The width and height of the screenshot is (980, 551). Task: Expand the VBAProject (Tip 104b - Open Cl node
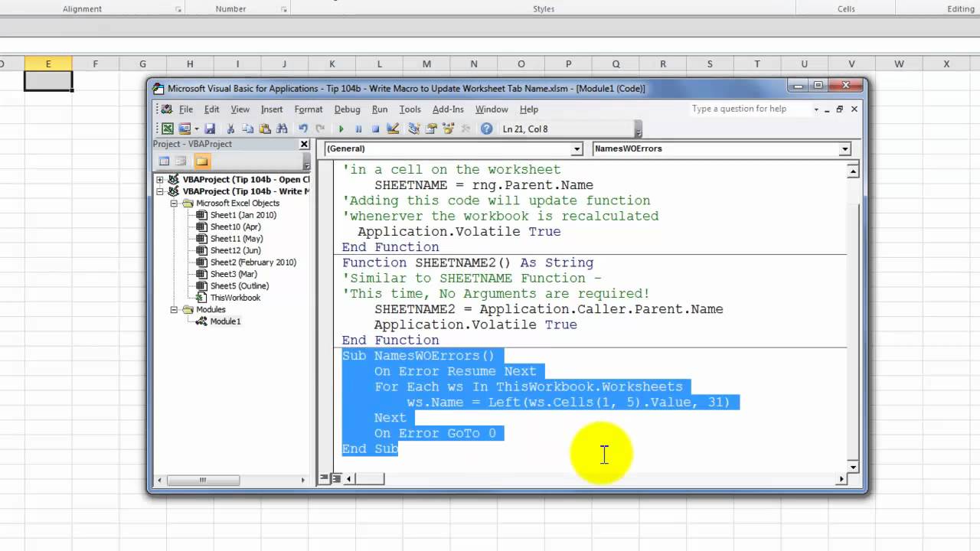(x=160, y=180)
